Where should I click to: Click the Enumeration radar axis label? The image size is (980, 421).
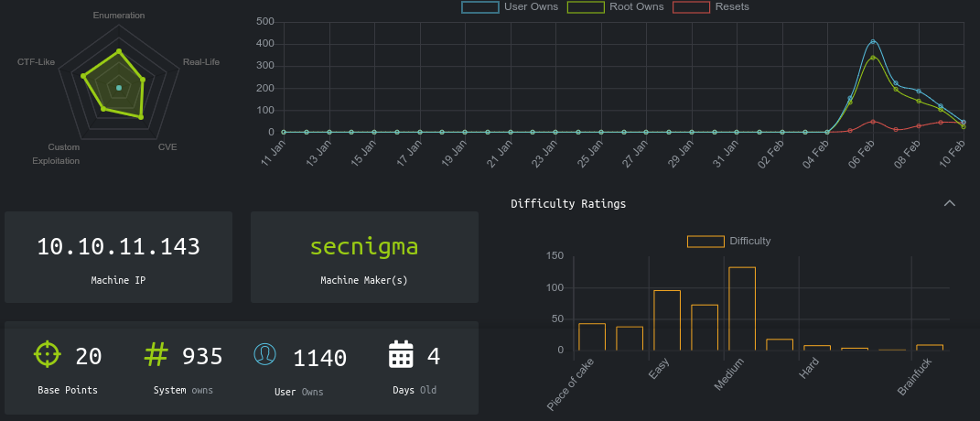119,16
